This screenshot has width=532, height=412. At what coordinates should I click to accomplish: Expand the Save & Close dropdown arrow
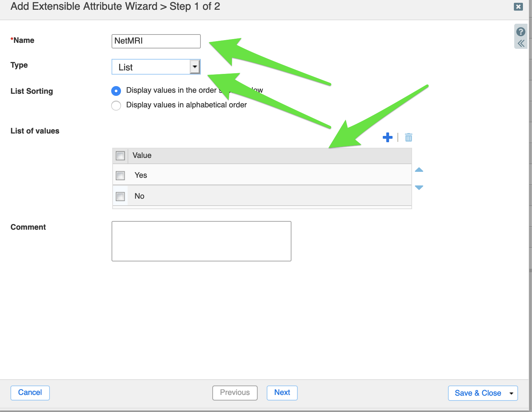[511, 393]
